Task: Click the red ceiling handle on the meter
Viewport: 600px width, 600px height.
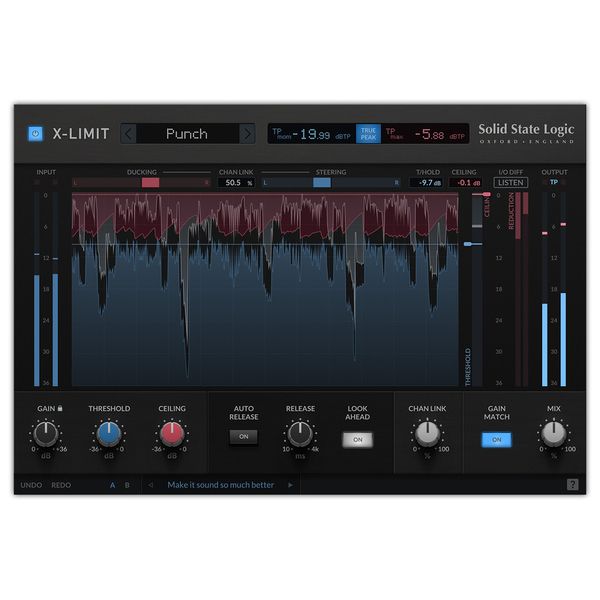Action: 486,194
